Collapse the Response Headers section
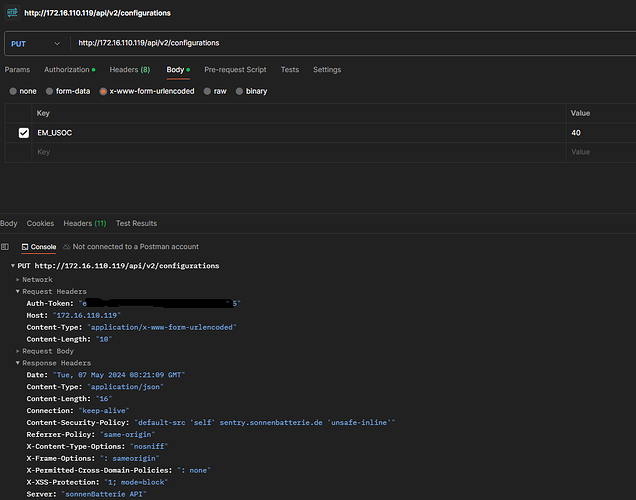The image size is (636, 500). click(x=17, y=362)
